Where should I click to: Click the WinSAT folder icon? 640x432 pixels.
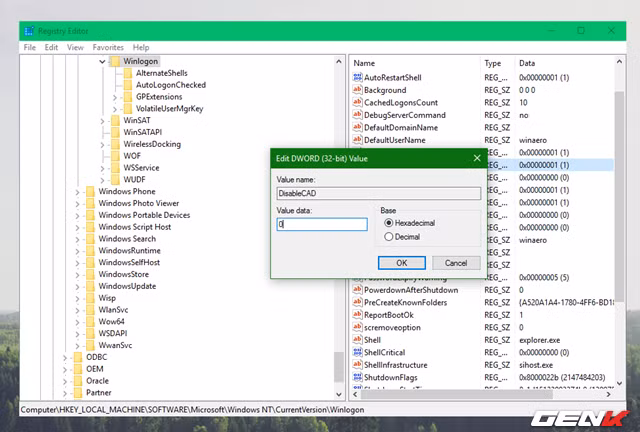[x=114, y=120]
